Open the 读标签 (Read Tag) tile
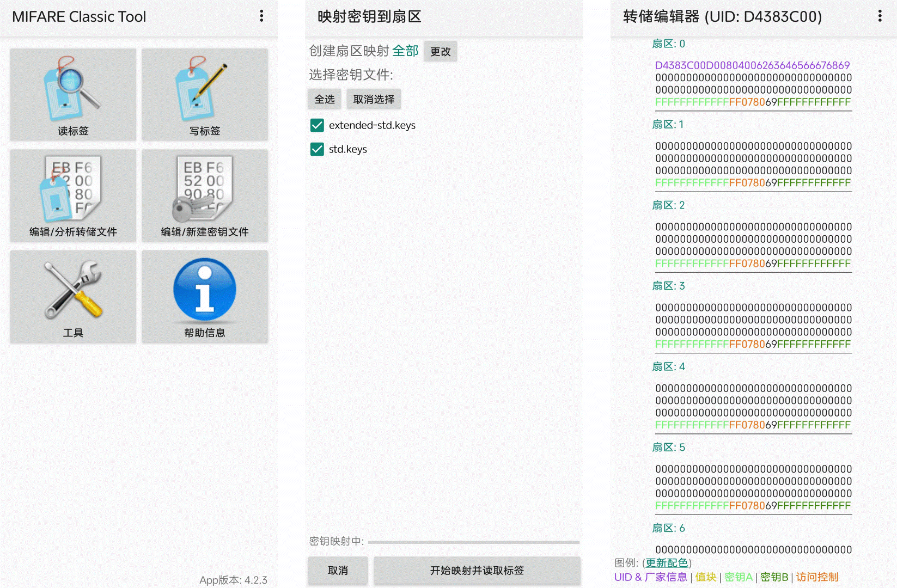This screenshot has width=897, height=588. [x=73, y=95]
